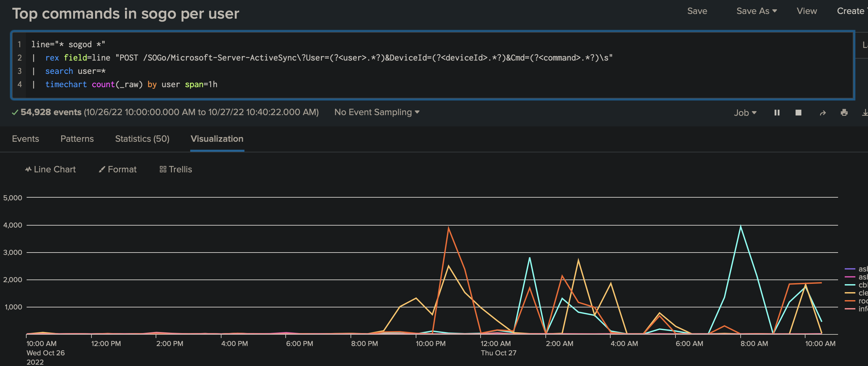Expand the Job dropdown menu
The height and width of the screenshot is (366, 868).
click(745, 112)
